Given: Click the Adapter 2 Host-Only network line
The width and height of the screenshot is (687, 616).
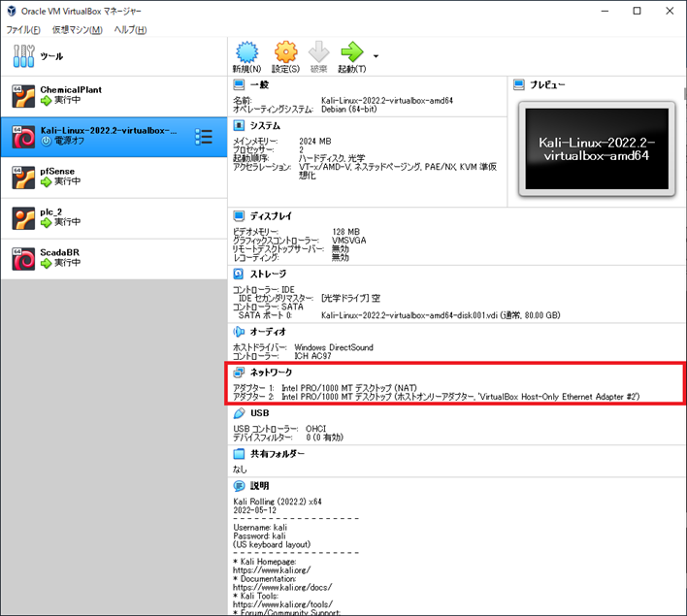Looking at the screenshot, I should pyautogui.click(x=437, y=397).
